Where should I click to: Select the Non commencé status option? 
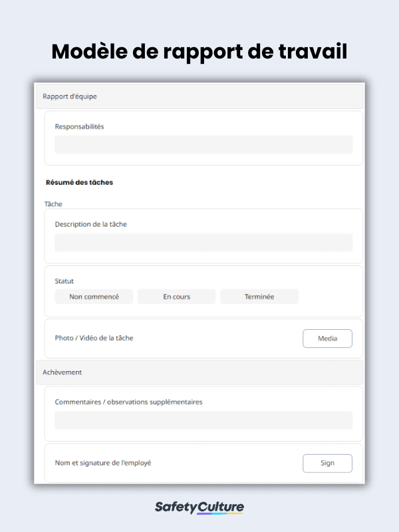click(x=94, y=297)
